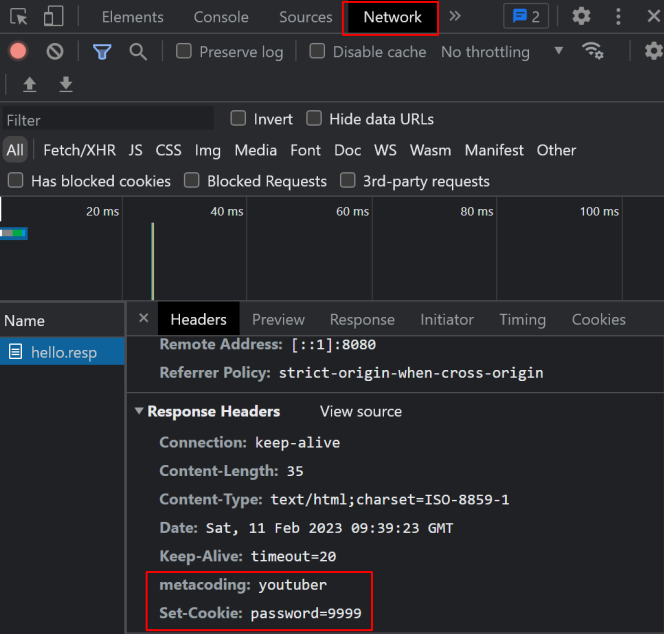Import HAR file upload arrow
664x634 pixels.
30,84
